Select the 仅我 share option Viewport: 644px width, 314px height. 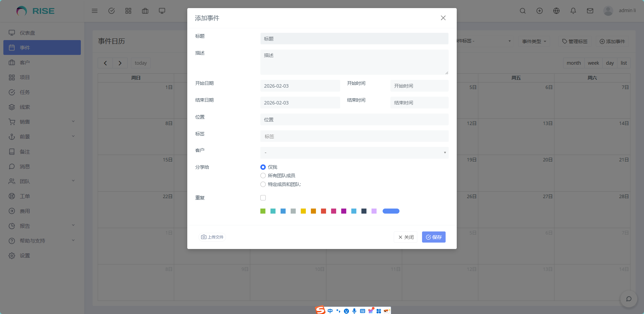(263, 167)
